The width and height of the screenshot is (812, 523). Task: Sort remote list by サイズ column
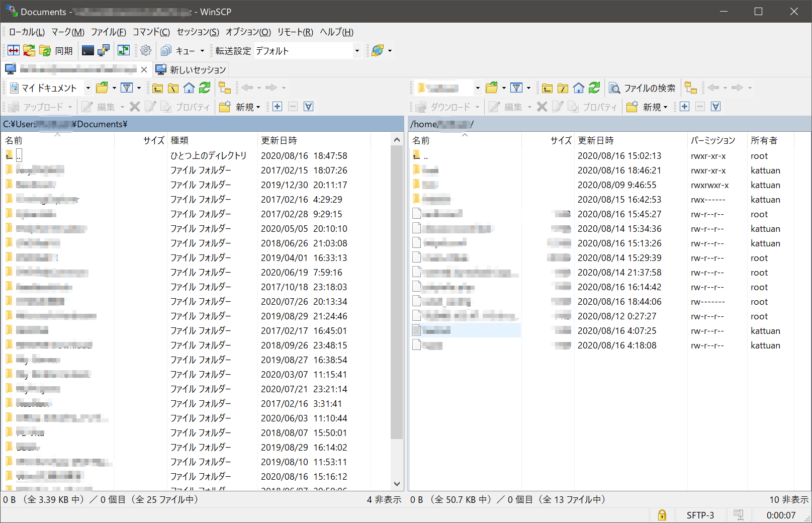[x=548, y=140]
